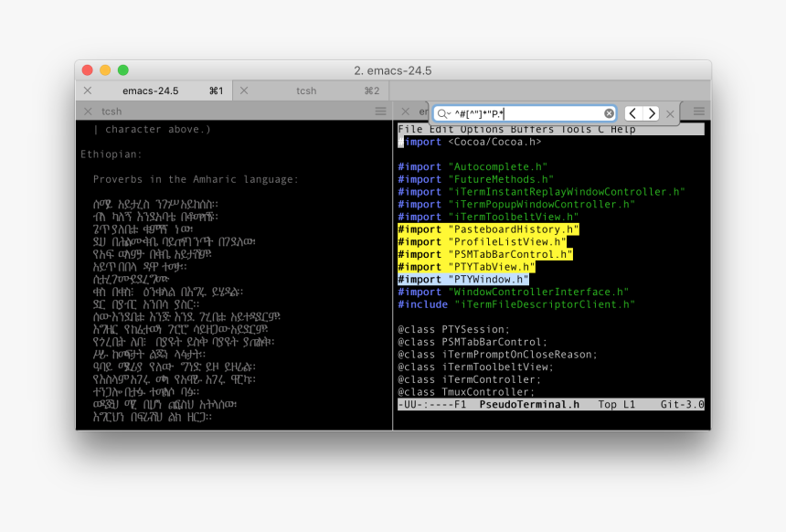Image resolution: width=786 pixels, height=532 pixels.
Task: Click the iTermToolbeltView.h import line
Action: [x=488, y=217]
